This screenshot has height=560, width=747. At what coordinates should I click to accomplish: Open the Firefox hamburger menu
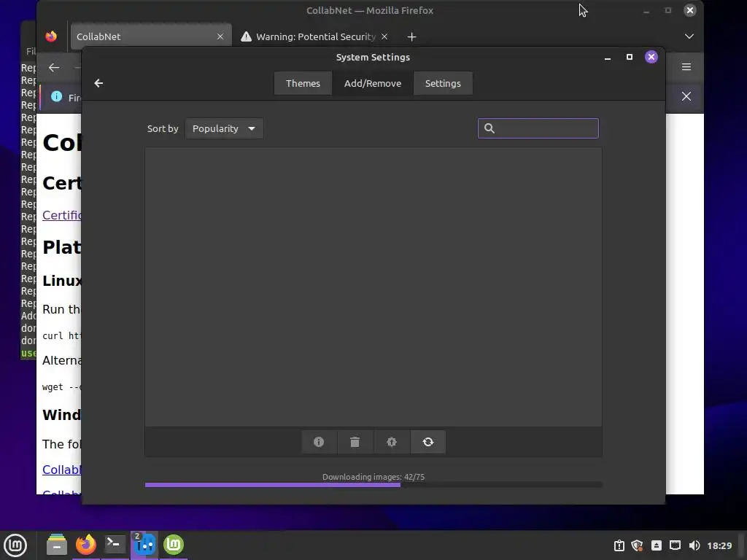(686, 67)
